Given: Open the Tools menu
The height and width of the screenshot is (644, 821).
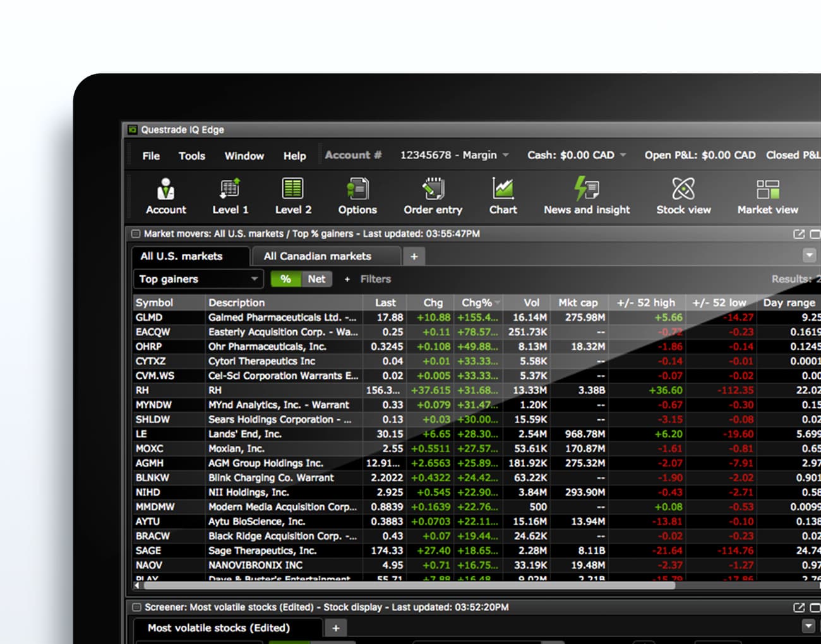Looking at the screenshot, I should pos(191,156).
